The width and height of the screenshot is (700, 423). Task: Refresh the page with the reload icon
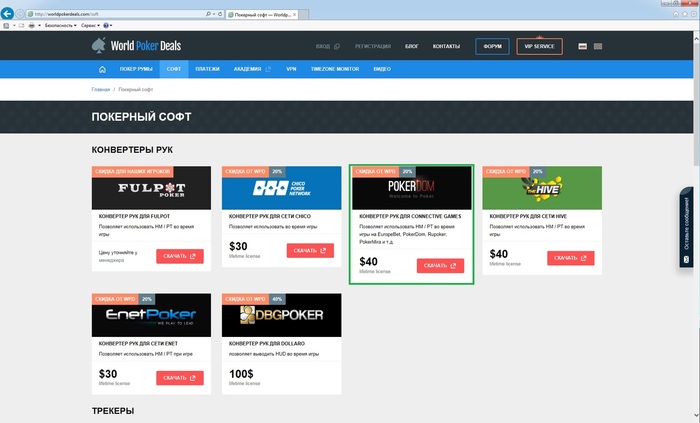pos(220,14)
